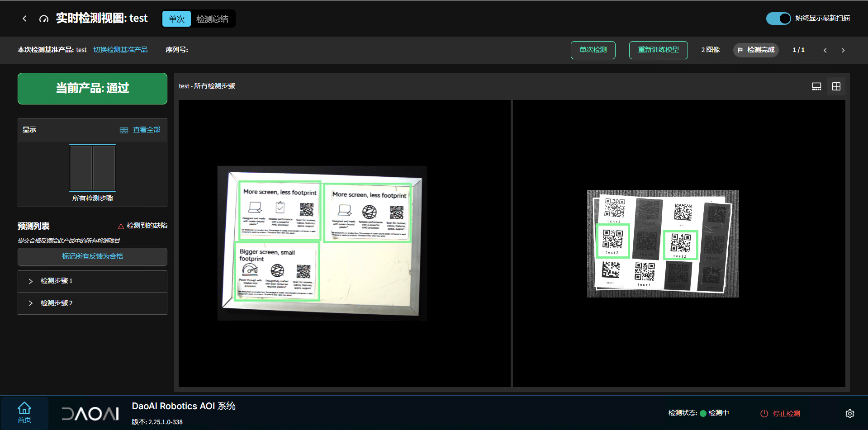Open 切换检测基准产品 link
Image resolution: width=868 pixels, height=430 pixels.
click(x=120, y=50)
